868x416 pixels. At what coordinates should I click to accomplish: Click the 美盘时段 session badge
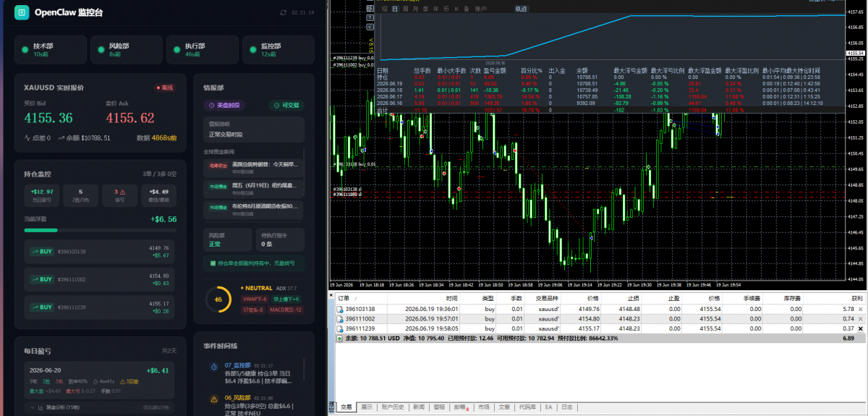point(225,105)
